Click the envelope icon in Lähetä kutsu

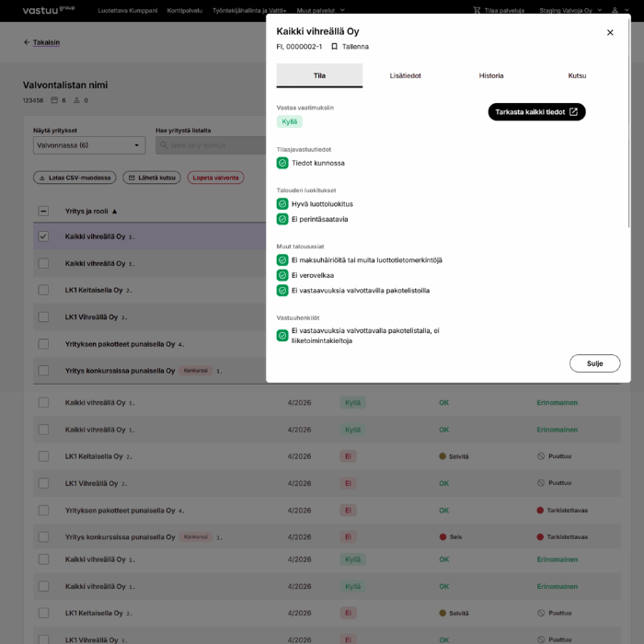[132, 178]
